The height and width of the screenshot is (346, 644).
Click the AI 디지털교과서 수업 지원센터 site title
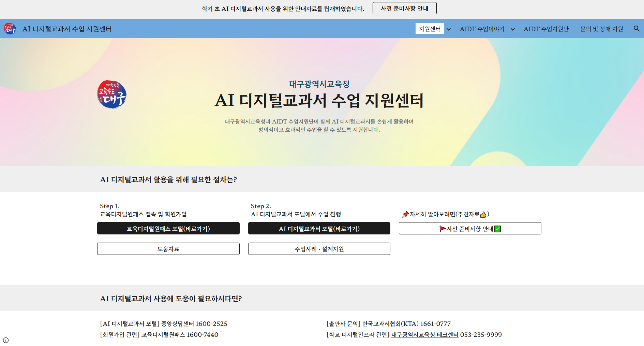point(66,29)
